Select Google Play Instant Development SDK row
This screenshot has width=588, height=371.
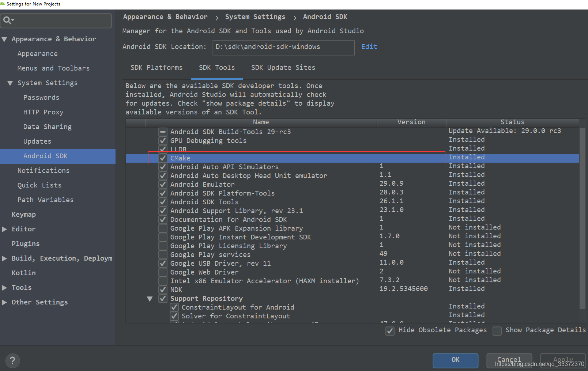tap(353, 237)
